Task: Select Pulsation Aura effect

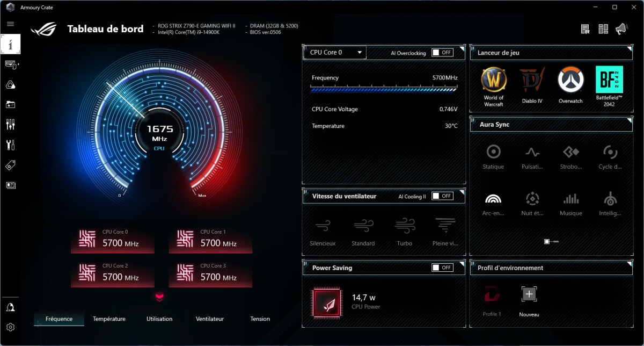Action: 532,157
